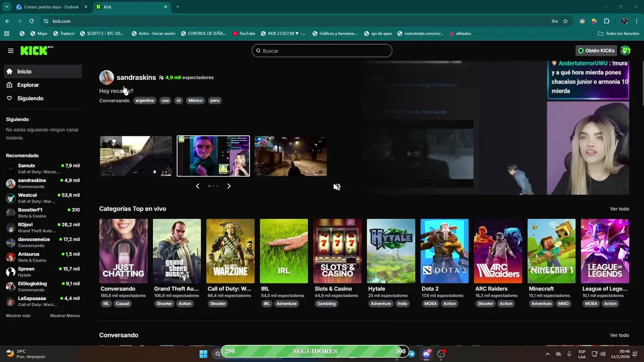Screen dimensions: 644x362
Task: Open Call of Duty Warzone category card
Action: click(x=230, y=251)
